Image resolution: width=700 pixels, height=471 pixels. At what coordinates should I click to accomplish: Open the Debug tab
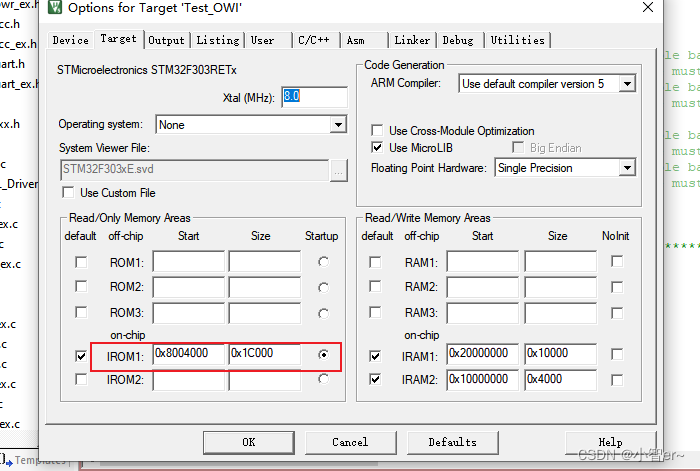[x=458, y=40]
